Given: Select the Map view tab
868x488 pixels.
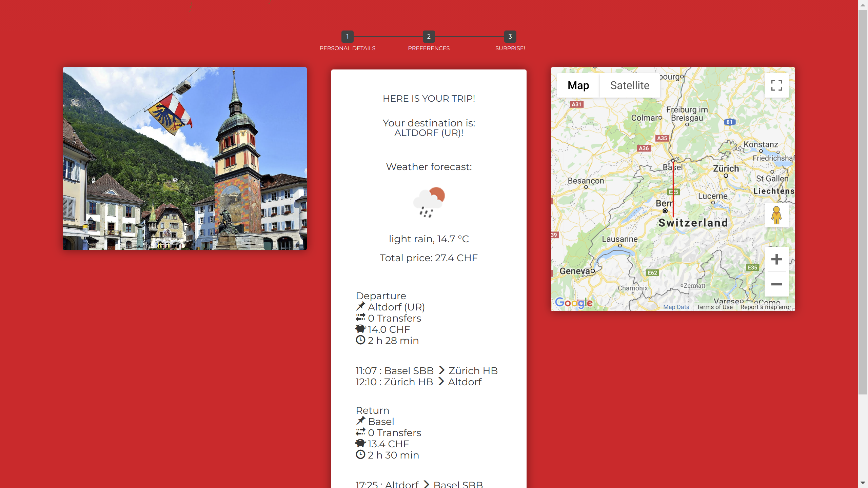Looking at the screenshot, I should [578, 85].
